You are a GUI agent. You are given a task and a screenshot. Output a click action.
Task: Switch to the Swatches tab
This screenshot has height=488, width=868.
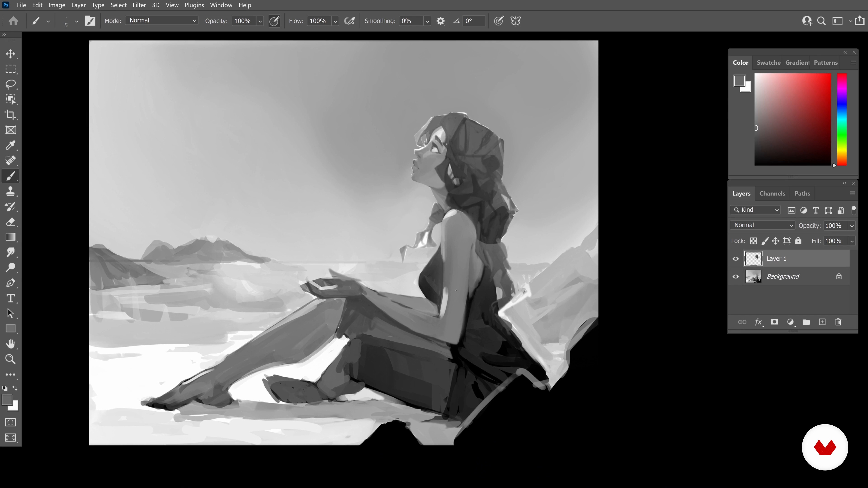pyautogui.click(x=768, y=63)
